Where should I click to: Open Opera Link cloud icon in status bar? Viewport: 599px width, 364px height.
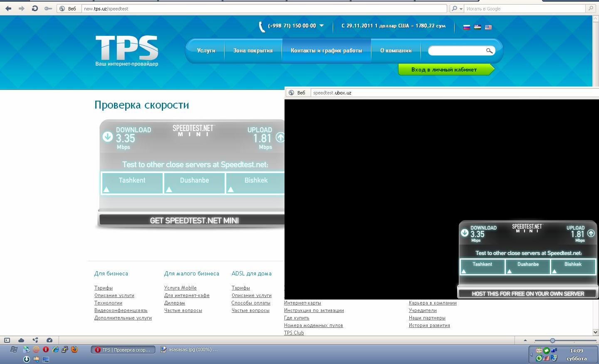point(21,340)
